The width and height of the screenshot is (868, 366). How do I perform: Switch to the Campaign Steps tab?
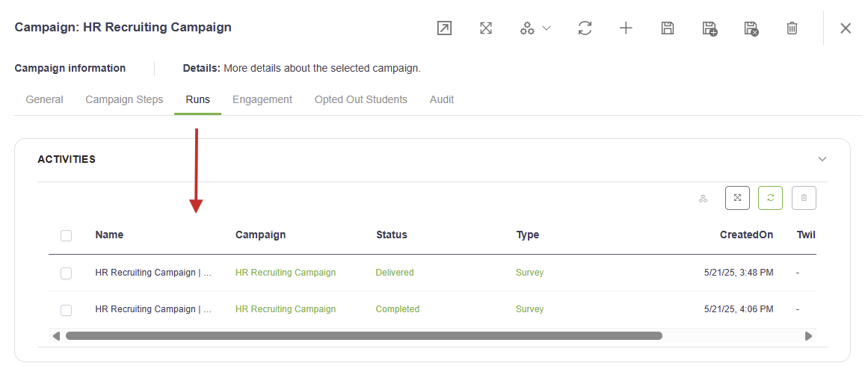pos(124,99)
